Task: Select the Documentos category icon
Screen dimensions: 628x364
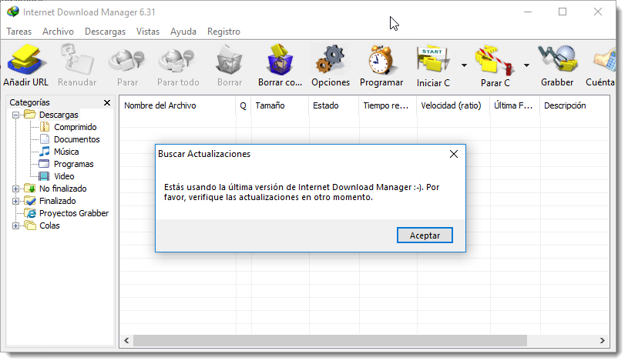Action: click(45, 139)
